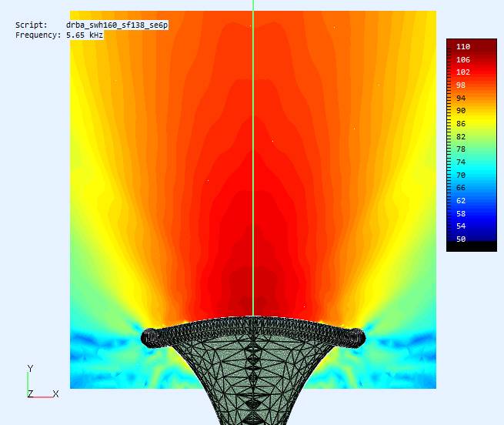Click the 62 legend label
This screenshot has height=425, width=504.
pyautogui.click(x=461, y=200)
